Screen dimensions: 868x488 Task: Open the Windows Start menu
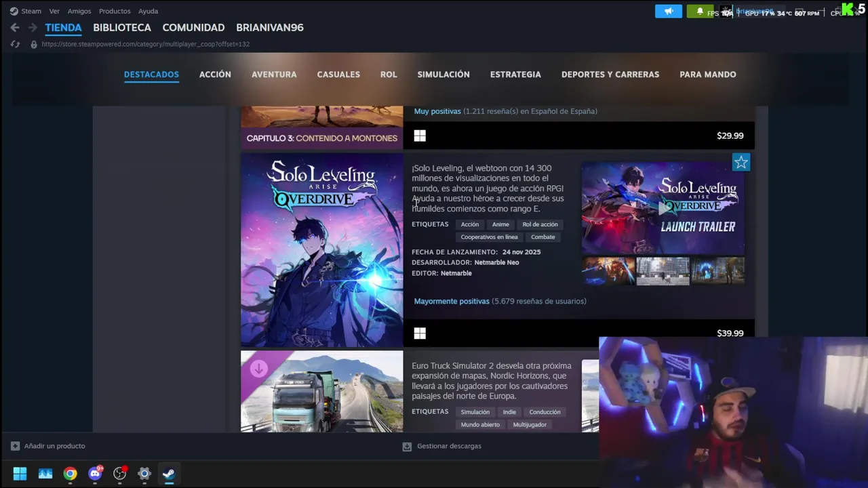(x=20, y=474)
